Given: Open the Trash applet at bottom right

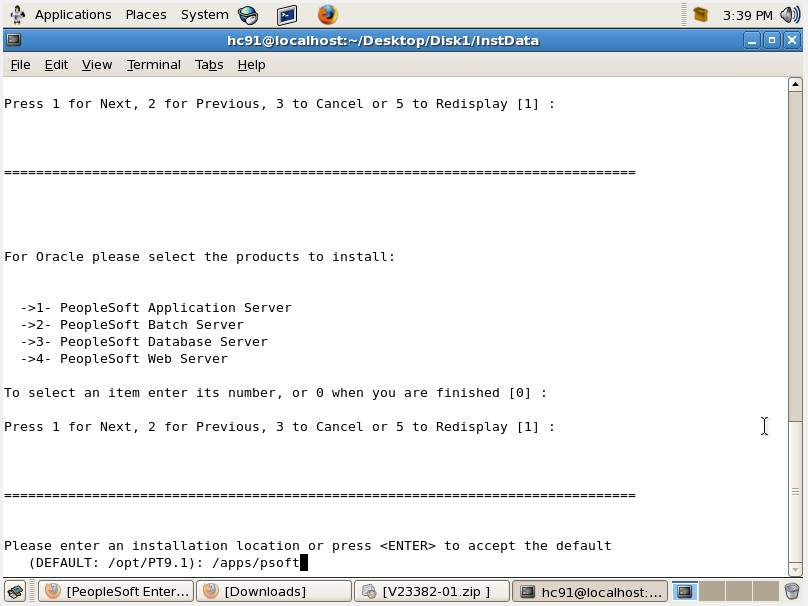Looking at the screenshot, I should (792, 592).
